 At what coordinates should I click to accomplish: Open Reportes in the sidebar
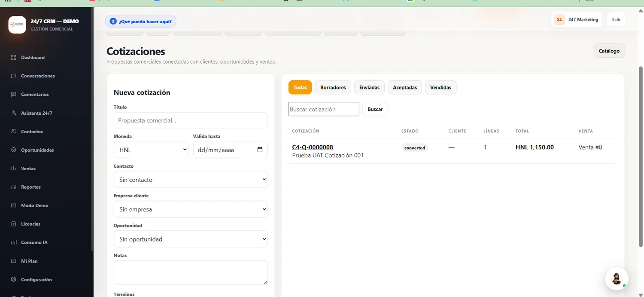point(31,187)
